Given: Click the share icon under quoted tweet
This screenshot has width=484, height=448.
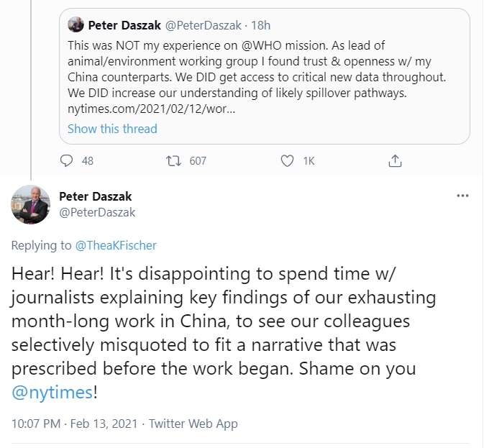Looking at the screenshot, I should click(395, 161).
